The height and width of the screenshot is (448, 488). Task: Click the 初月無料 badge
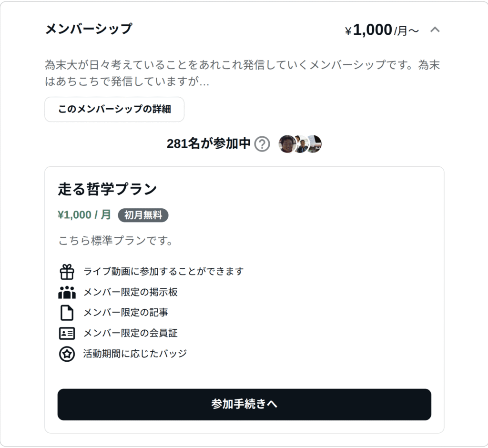[143, 215]
